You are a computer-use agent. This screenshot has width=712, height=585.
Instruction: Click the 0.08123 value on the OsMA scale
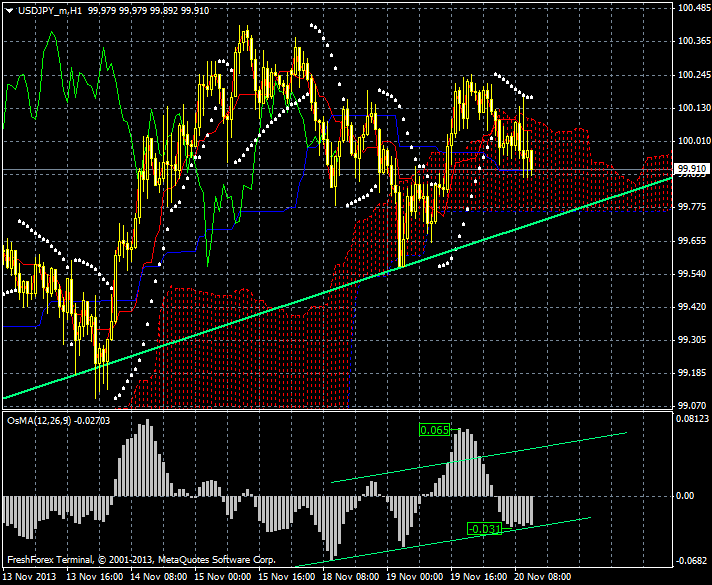tap(693, 419)
